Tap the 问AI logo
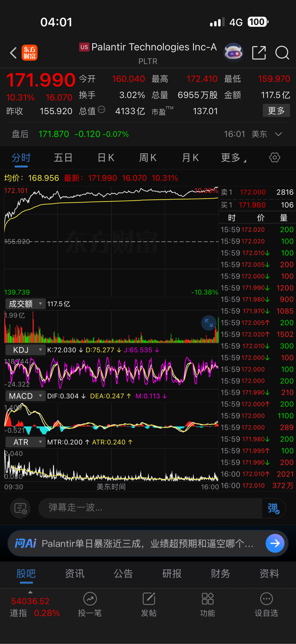This screenshot has height=644, width=296. 25,543
